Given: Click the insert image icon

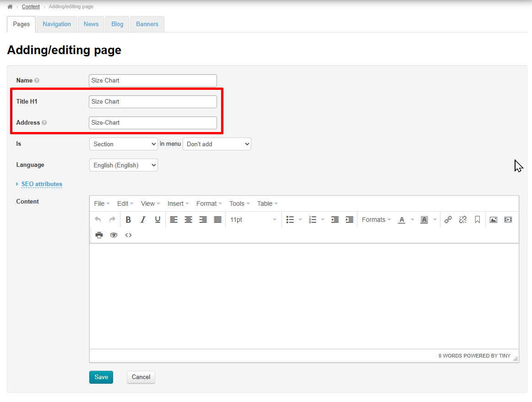Looking at the screenshot, I should 493,220.
